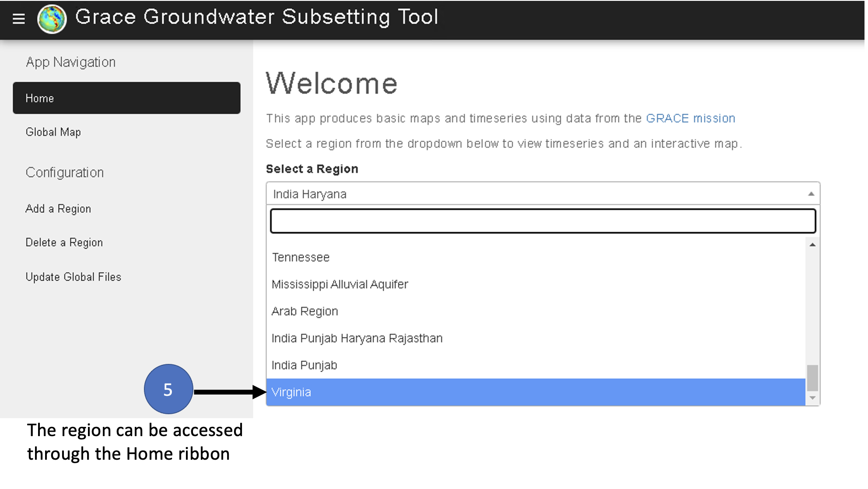
Task: Open Delete a Region page
Action: coord(64,243)
